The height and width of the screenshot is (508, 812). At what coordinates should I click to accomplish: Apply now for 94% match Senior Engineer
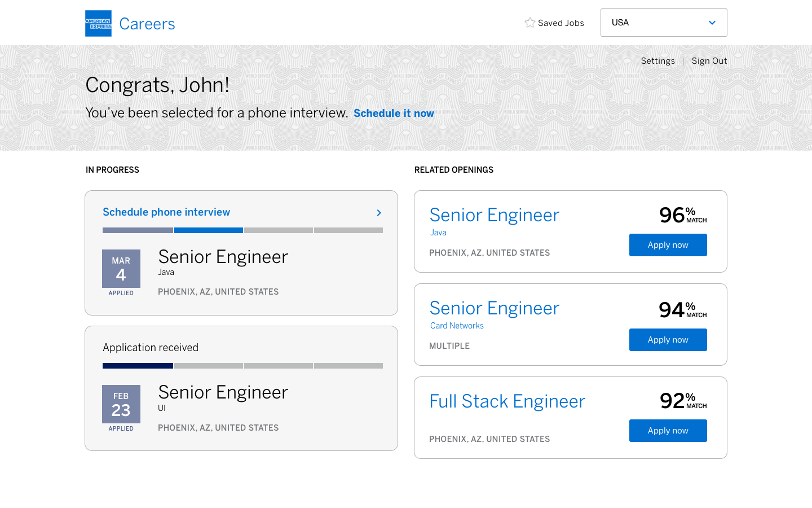[668, 340]
